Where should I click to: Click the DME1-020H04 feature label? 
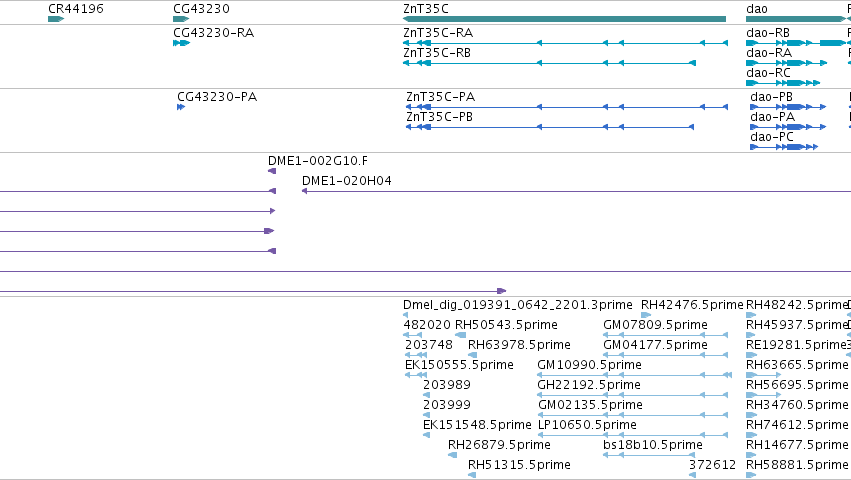347,181
